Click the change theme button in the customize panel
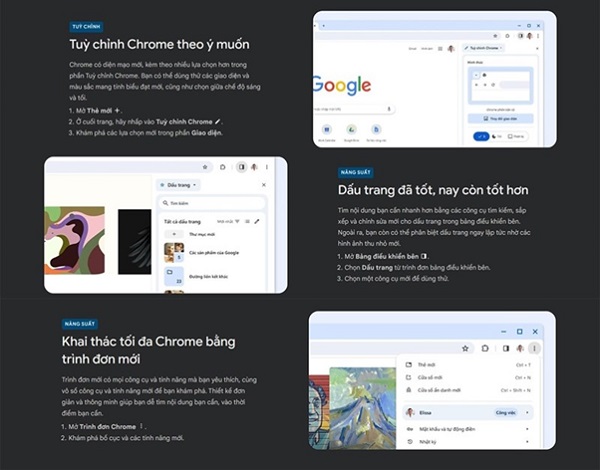Viewport: 600px width, 470px height. pyautogui.click(x=501, y=119)
